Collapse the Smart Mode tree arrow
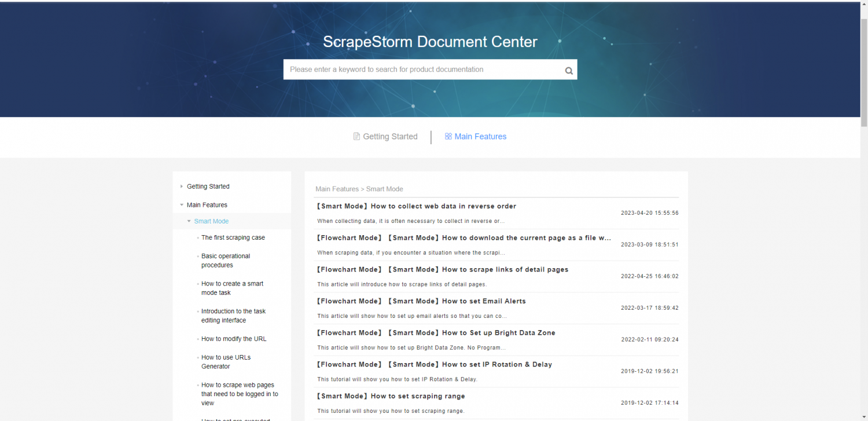868x421 pixels. point(189,221)
